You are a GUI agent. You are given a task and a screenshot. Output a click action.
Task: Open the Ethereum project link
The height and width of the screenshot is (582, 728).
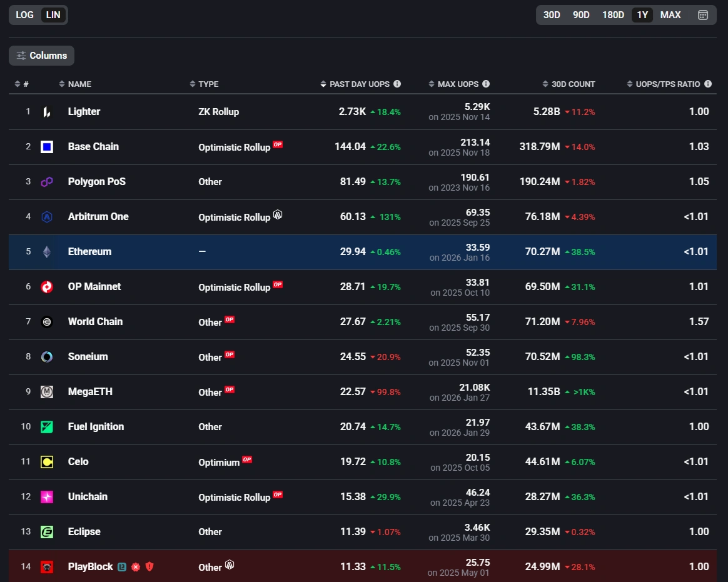point(89,252)
